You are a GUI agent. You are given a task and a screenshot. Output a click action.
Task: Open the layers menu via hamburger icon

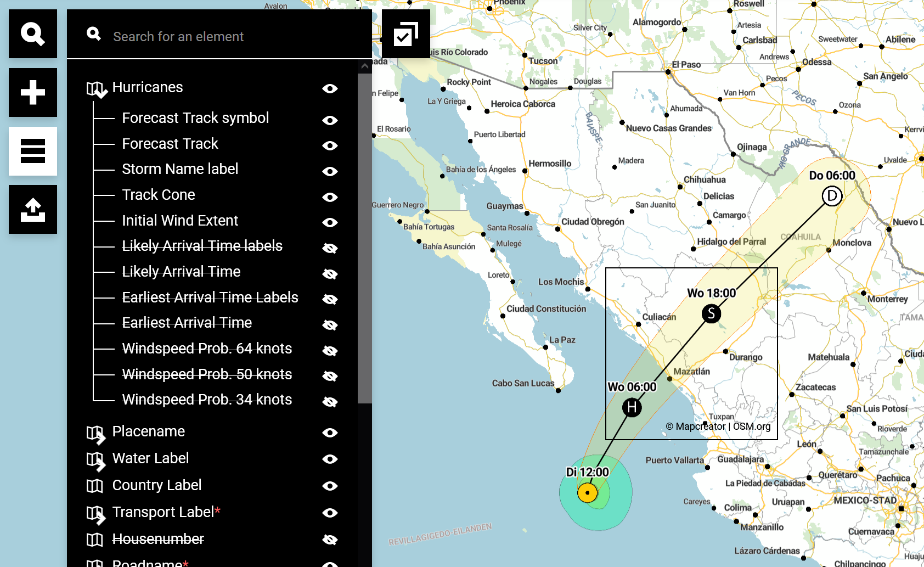32,151
